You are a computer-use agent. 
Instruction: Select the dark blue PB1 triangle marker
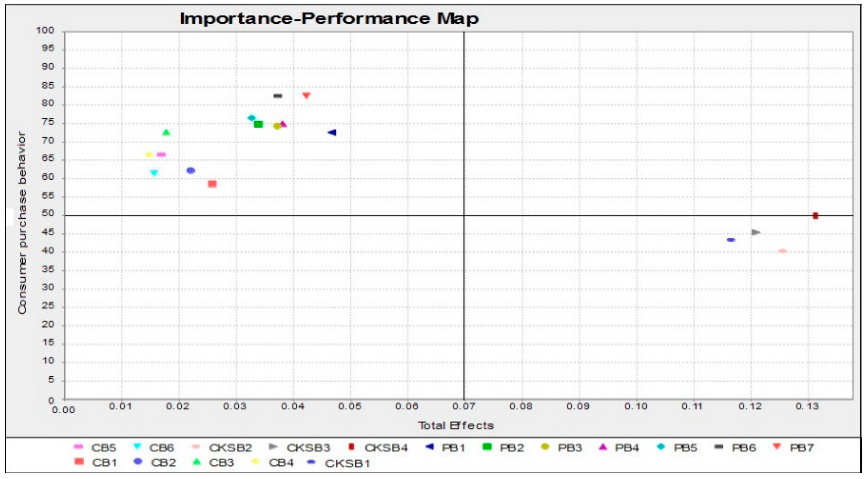pos(332,133)
